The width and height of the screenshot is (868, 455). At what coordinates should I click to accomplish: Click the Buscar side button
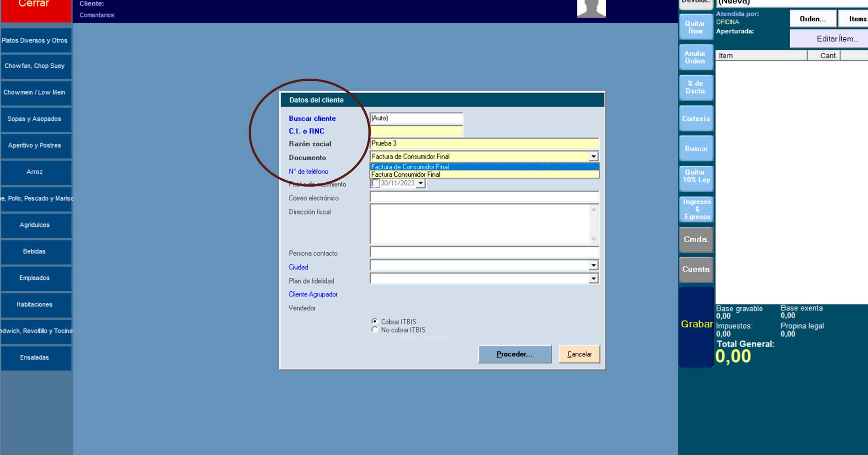coord(696,148)
